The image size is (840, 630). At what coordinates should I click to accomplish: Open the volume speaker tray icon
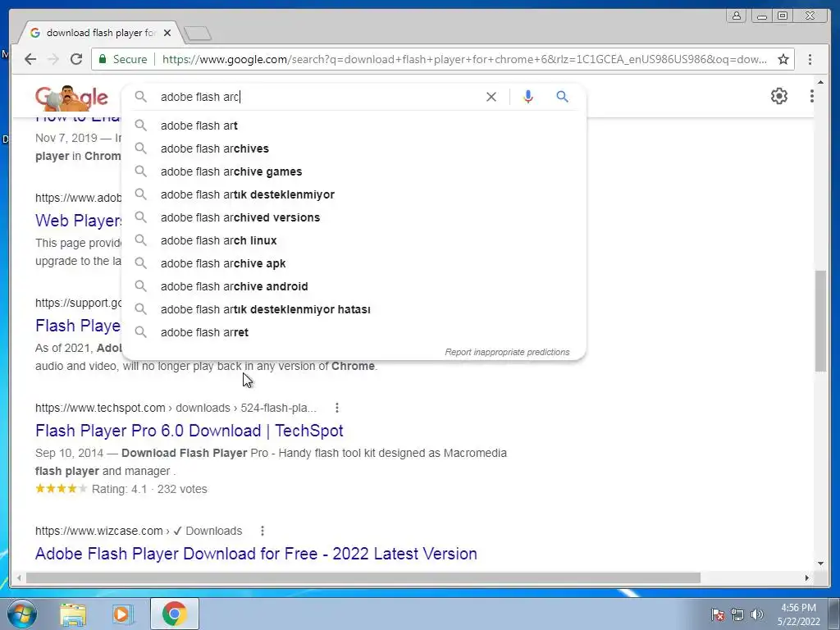(757, 614)
